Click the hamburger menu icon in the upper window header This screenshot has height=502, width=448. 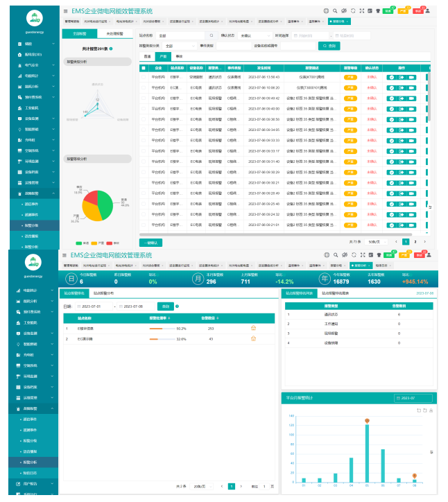(66, 11)
